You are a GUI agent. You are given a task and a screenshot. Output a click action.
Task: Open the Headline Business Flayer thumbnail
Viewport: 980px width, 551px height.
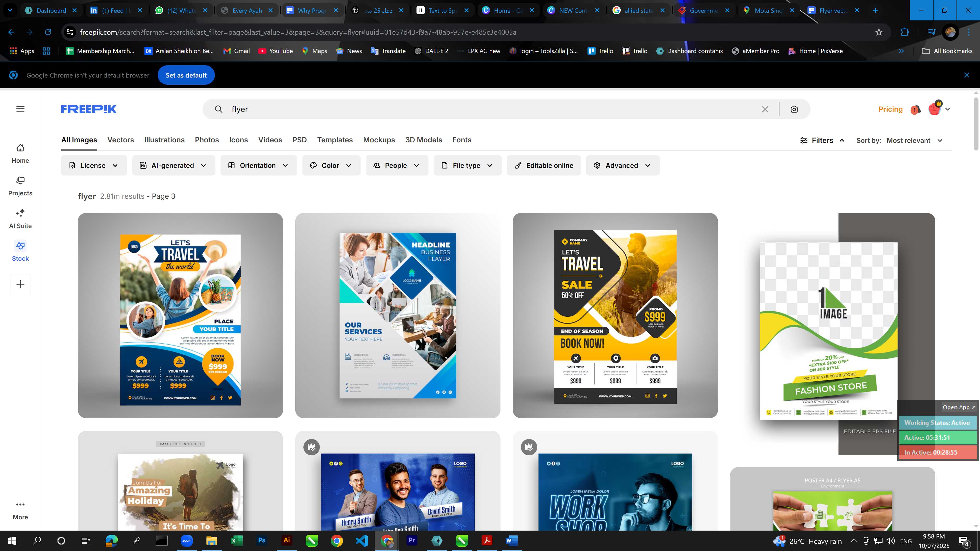point(398,316)
